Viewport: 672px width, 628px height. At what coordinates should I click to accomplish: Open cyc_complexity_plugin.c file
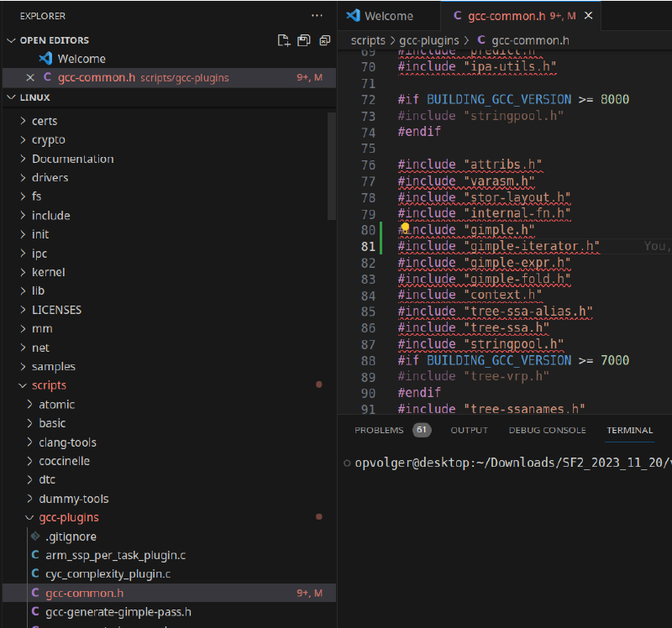[x=108, y=573]
